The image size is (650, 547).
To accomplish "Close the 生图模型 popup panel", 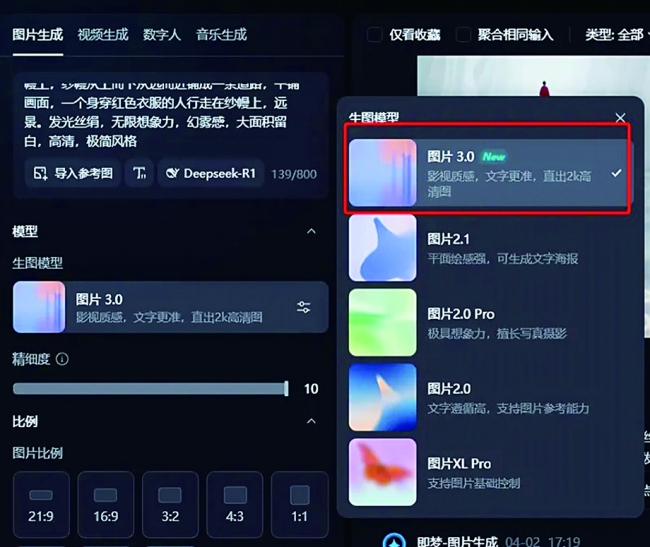I will (620, 118).
